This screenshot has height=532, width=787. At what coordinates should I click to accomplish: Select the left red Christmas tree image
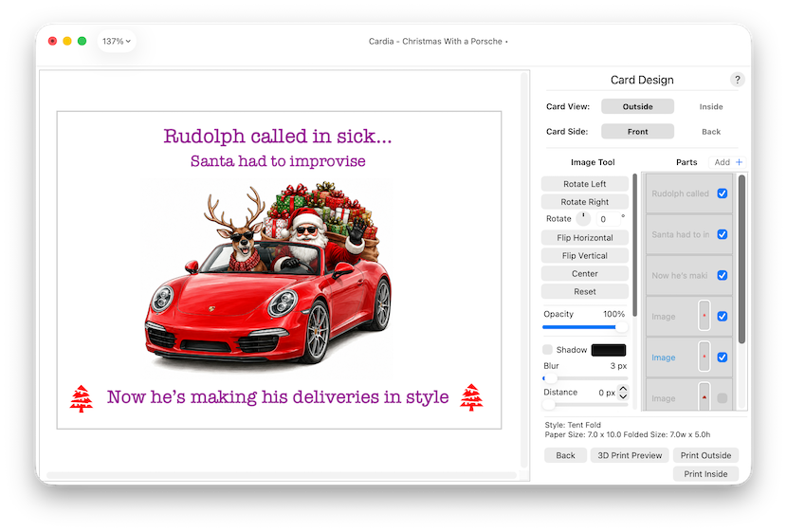tap(82, 398)
